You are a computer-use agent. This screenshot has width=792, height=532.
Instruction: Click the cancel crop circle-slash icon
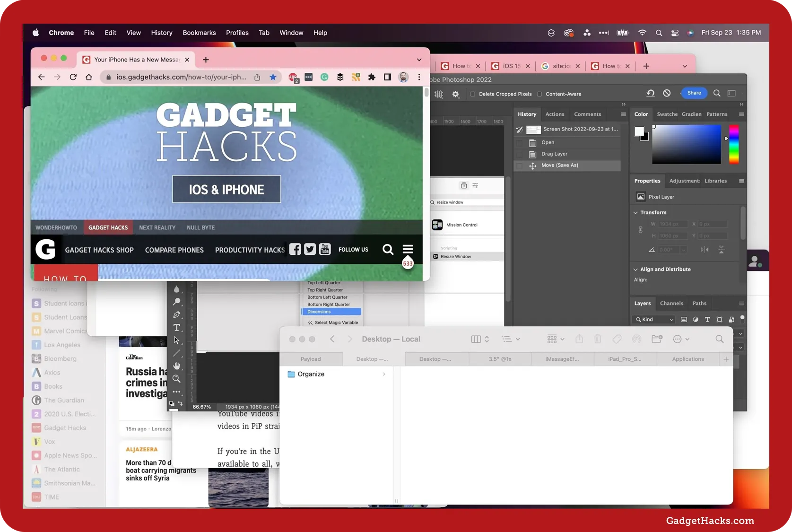(667, 93)
